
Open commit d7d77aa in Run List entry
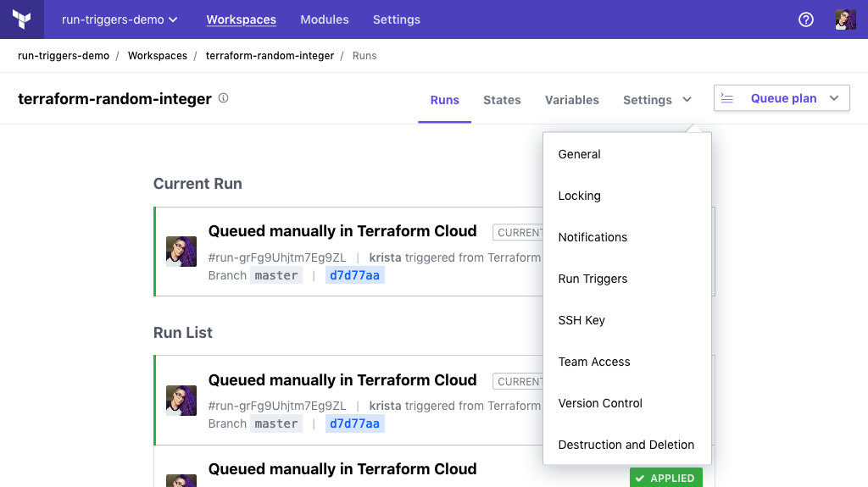point(355,424)
